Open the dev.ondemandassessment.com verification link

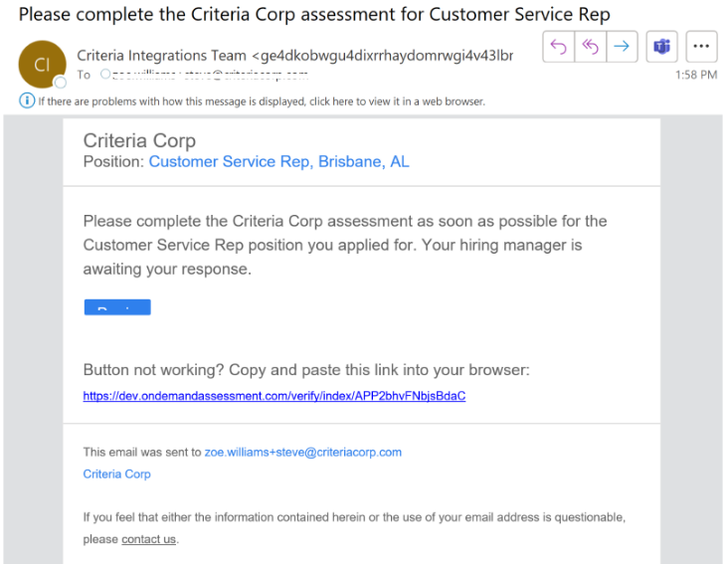tap(274, 396)
